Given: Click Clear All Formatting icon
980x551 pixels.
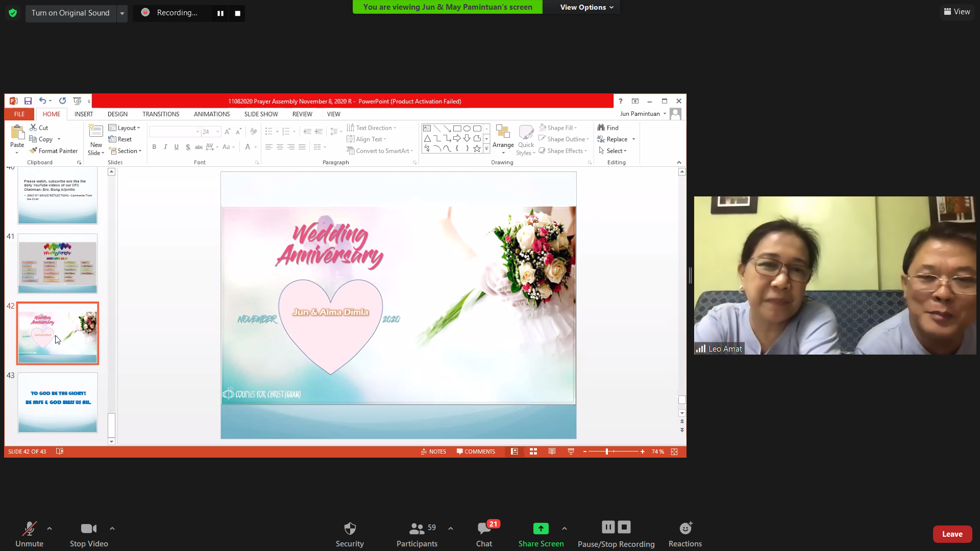Looking at the screenshot, I should 254,132.
